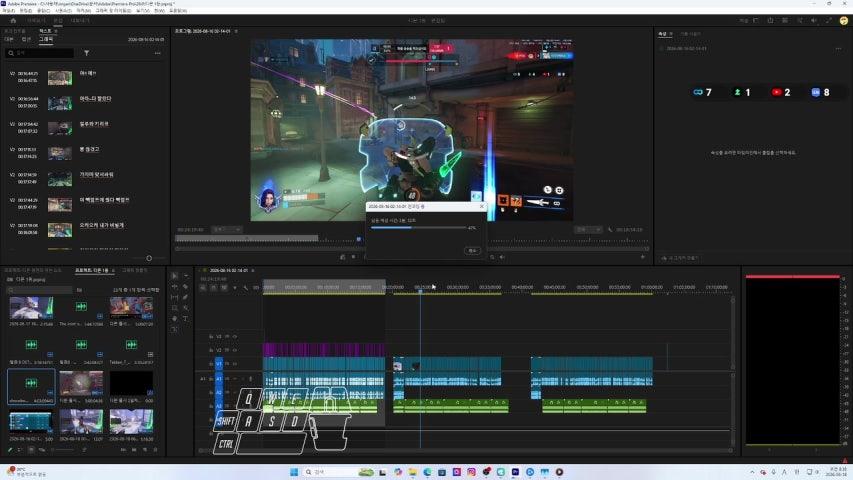The image size is (853, 480).
Task: Click the filter funnel icon in Text panel
Action: (86, 53)
